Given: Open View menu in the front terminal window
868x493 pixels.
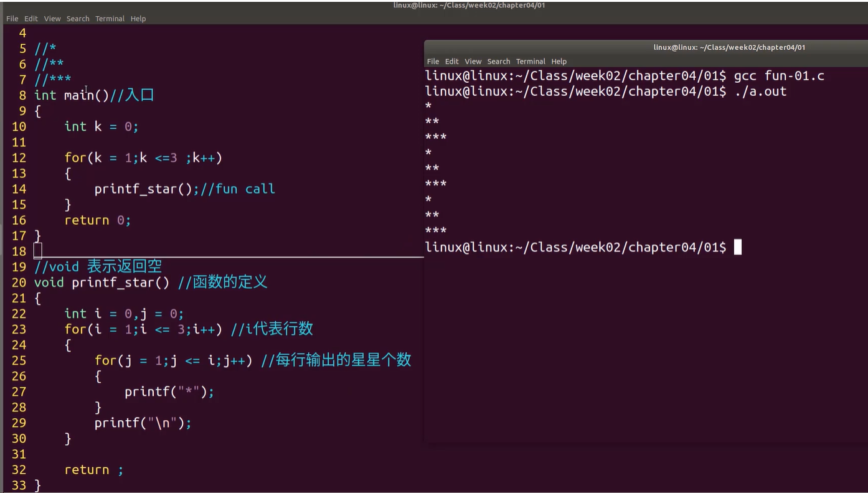Looking at the screenshot, I should coord(473,62).
